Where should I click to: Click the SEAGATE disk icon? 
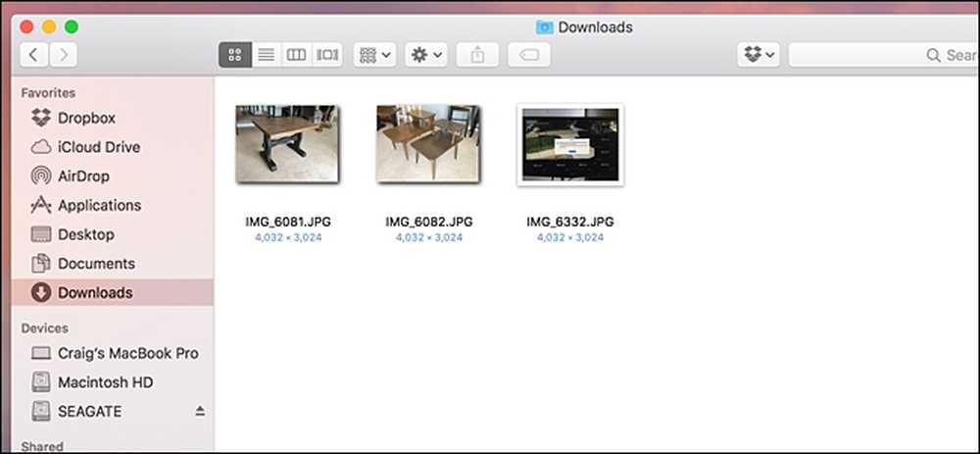click(41, 412)
